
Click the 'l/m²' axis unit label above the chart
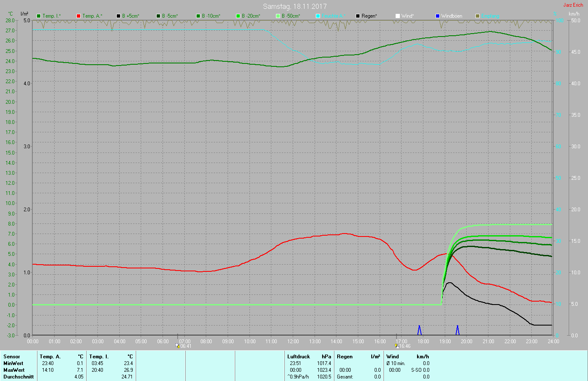point(25,14)
